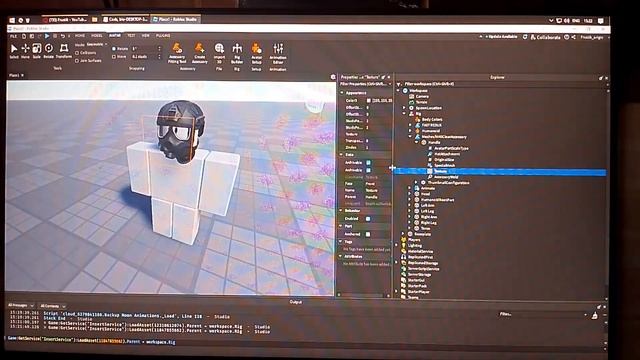Toggle the Join Surfaces checkbox
640x360 pixels.
tap(77, 61)
